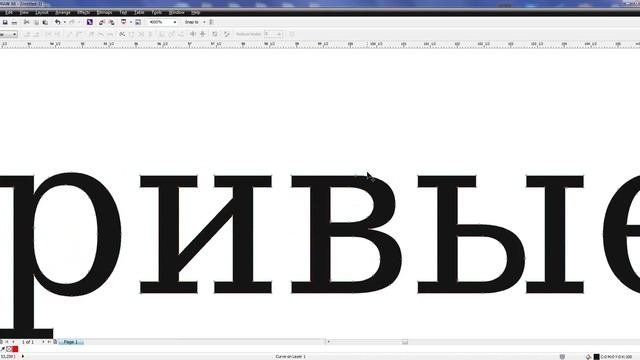Open the Effects menu
Viewport: 640px width, 360px height.
[x=84, y=13]
